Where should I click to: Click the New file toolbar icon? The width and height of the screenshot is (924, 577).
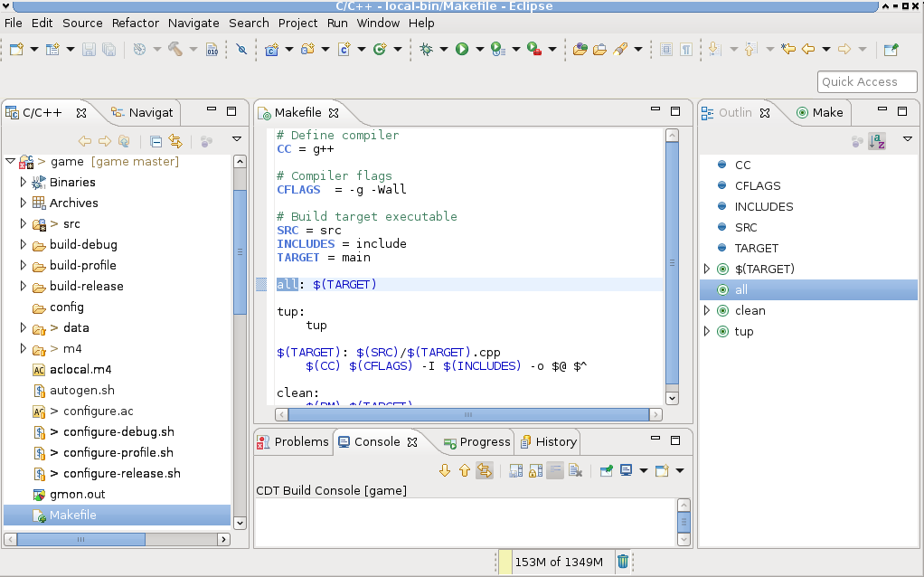click(x=17, y=49)
